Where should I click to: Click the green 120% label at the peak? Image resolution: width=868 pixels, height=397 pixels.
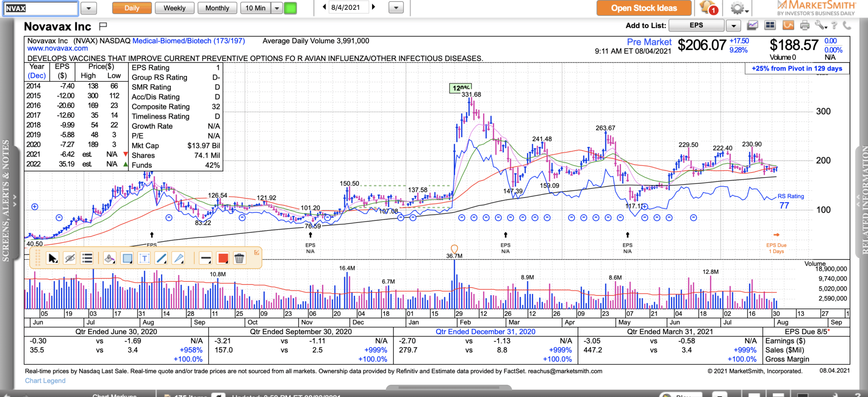click(x=460, y=88)
